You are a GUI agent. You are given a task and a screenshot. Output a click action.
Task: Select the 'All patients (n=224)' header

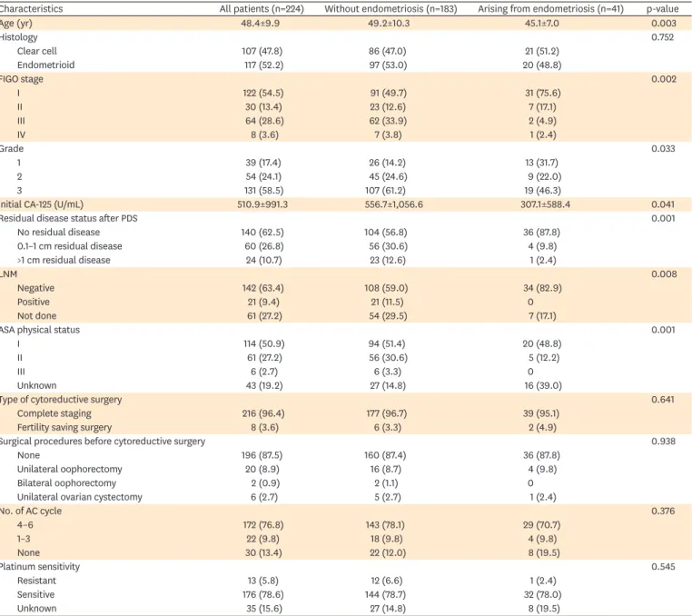[x=262, y=9]
